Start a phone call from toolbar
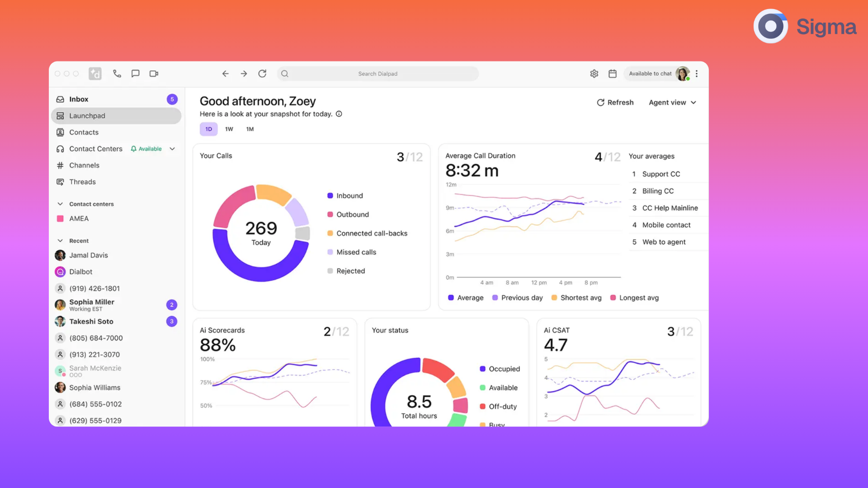Image resolution: width=868 pixels, height=488 pixels. [117, 74]
